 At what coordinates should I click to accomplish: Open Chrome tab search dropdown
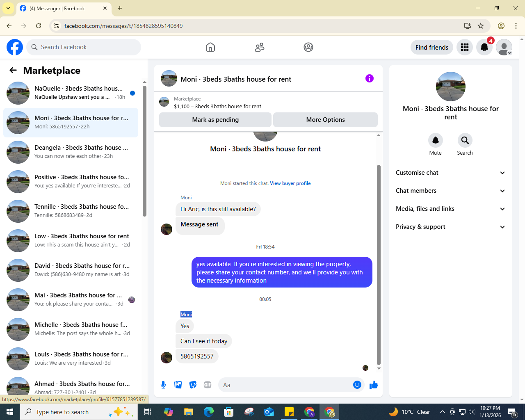pyautogui.click(x=8, y=8)
